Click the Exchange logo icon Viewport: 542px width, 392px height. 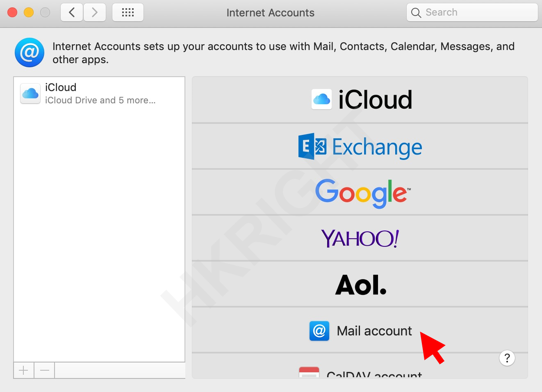point(312,146)
